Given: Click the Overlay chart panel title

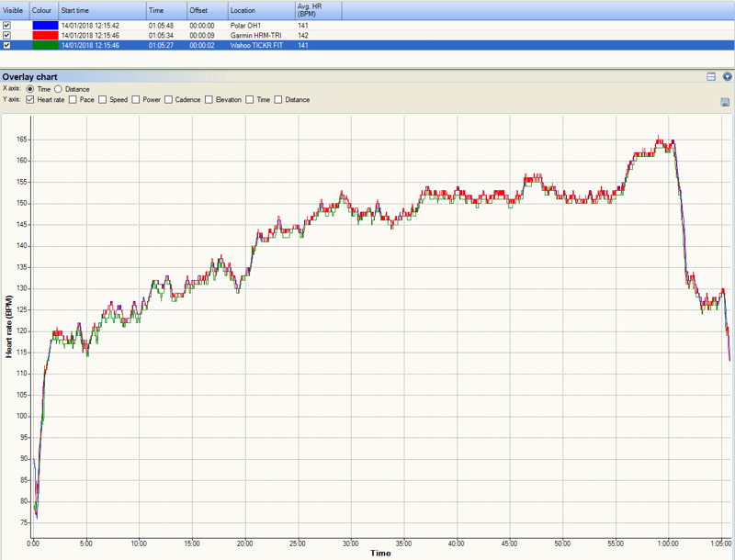Looking at the screenshot, I should pos(29,77).
